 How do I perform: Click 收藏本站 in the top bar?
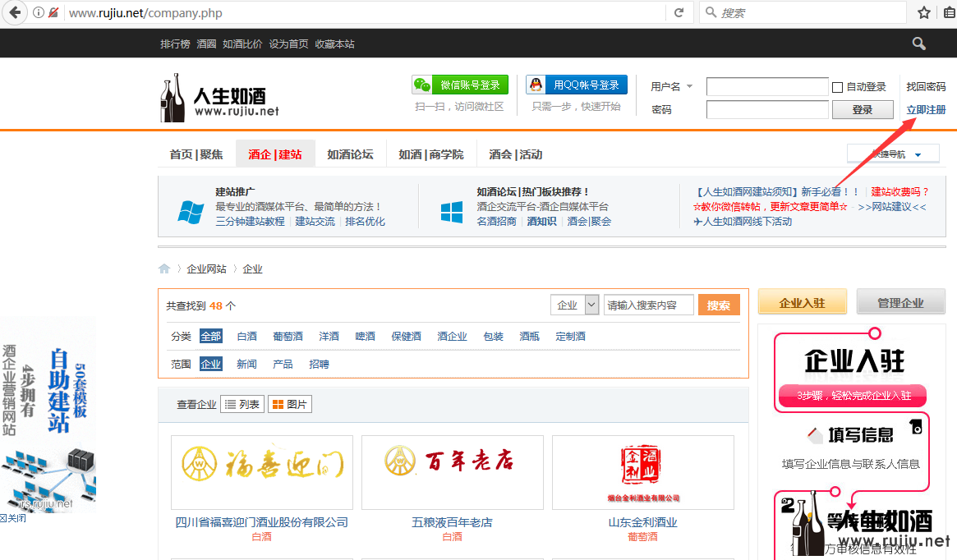pos(334,44)
